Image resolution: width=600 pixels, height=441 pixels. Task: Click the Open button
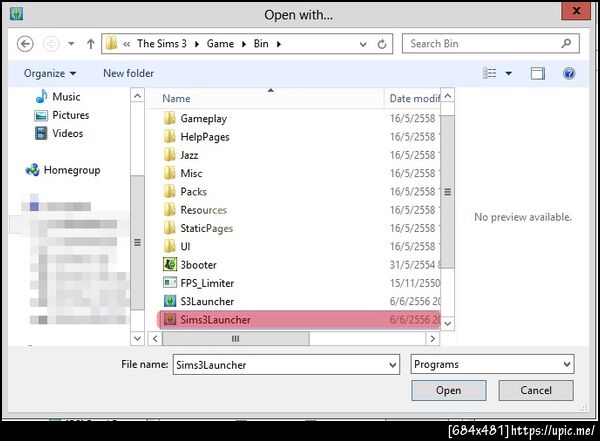pos(448,390)
